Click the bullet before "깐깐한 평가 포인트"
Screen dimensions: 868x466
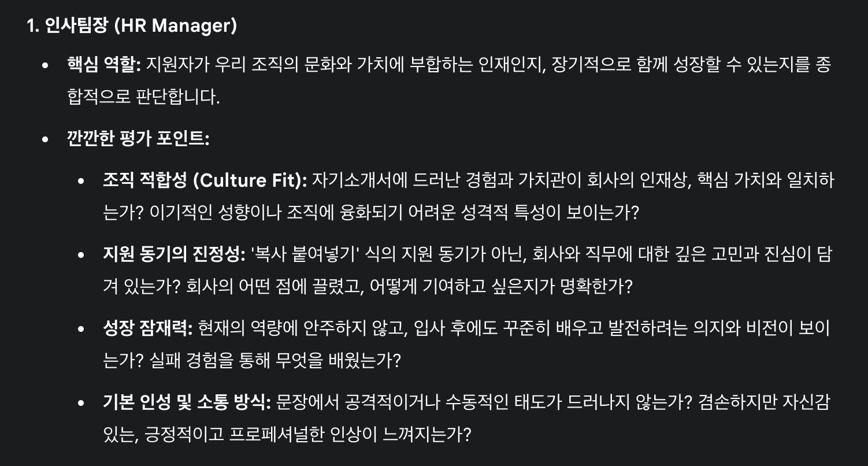[46, 140]
